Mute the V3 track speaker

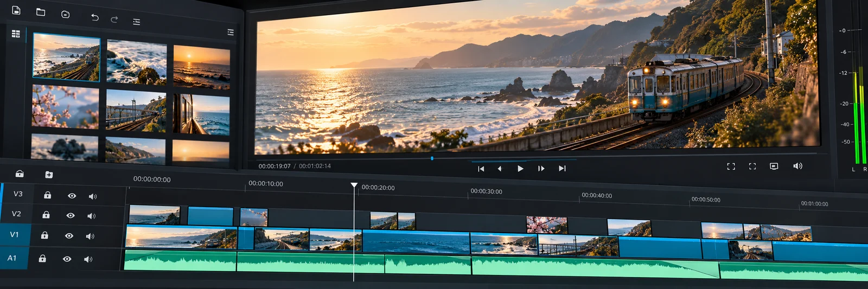click(x=93, y=196)
